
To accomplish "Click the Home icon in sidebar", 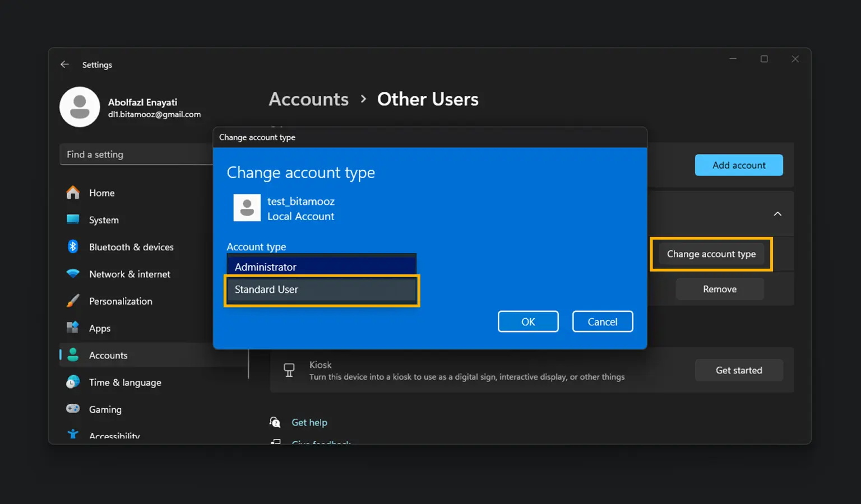I will (73, 193).
